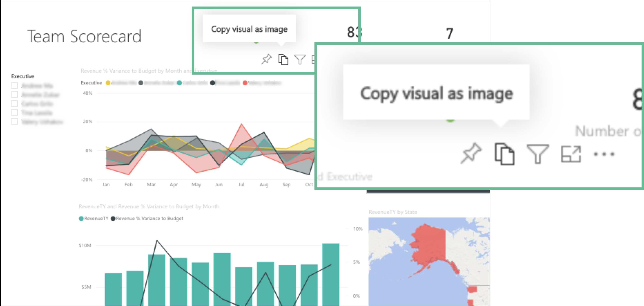Click the pin visual icon in enlarged callout

(471, 153)
